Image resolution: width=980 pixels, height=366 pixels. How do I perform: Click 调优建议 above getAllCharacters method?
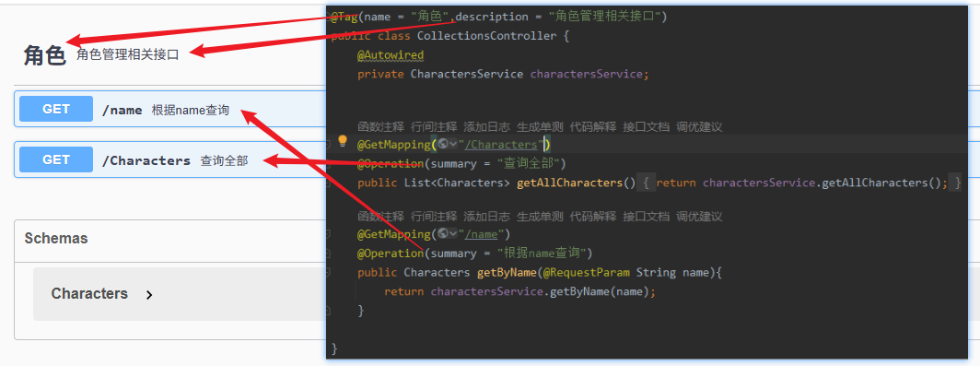[699, 127]
